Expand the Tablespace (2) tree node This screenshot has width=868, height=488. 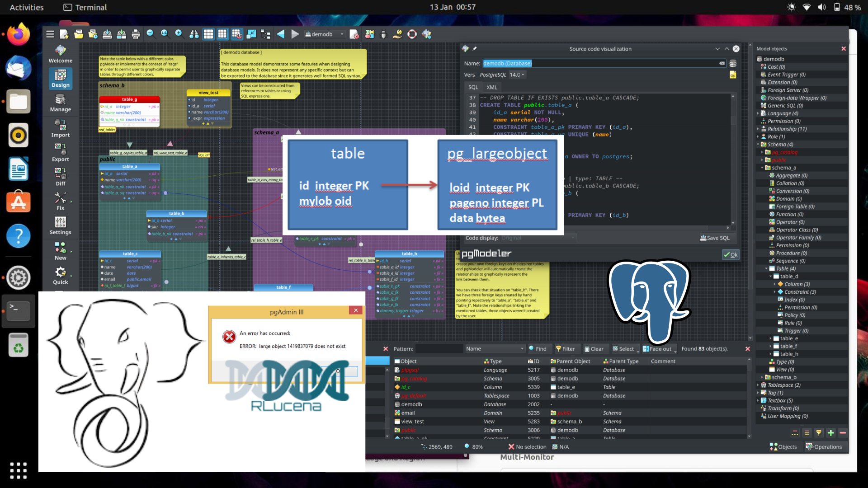tap(758, 385)
